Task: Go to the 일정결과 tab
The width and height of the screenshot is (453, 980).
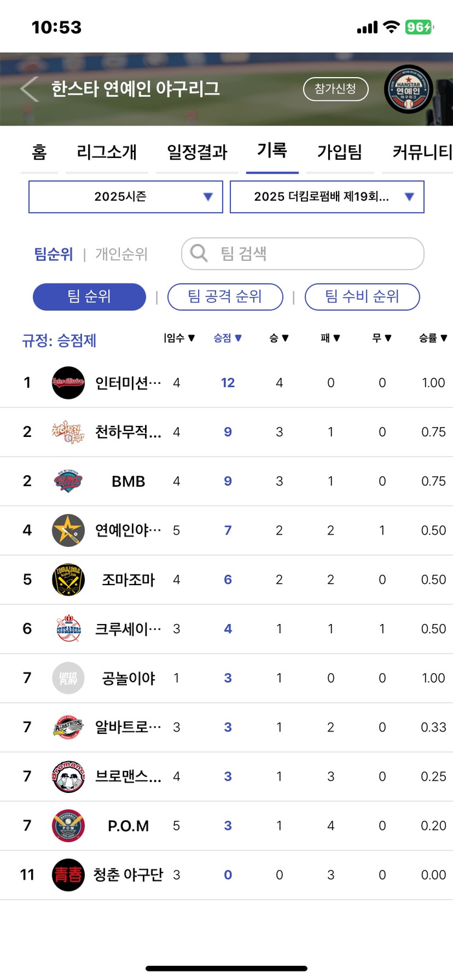Action: (x=197, y=152)
